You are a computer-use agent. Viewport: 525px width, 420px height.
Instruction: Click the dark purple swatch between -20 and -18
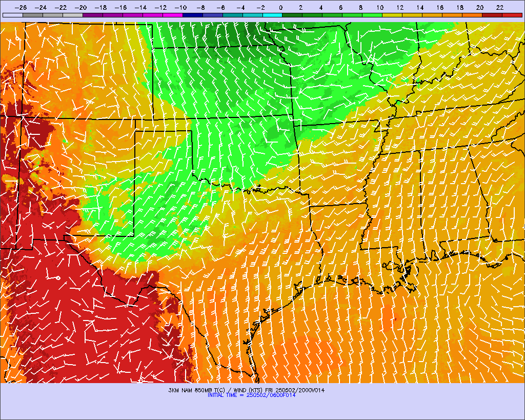pyautogui.click(x=93, y=15)
